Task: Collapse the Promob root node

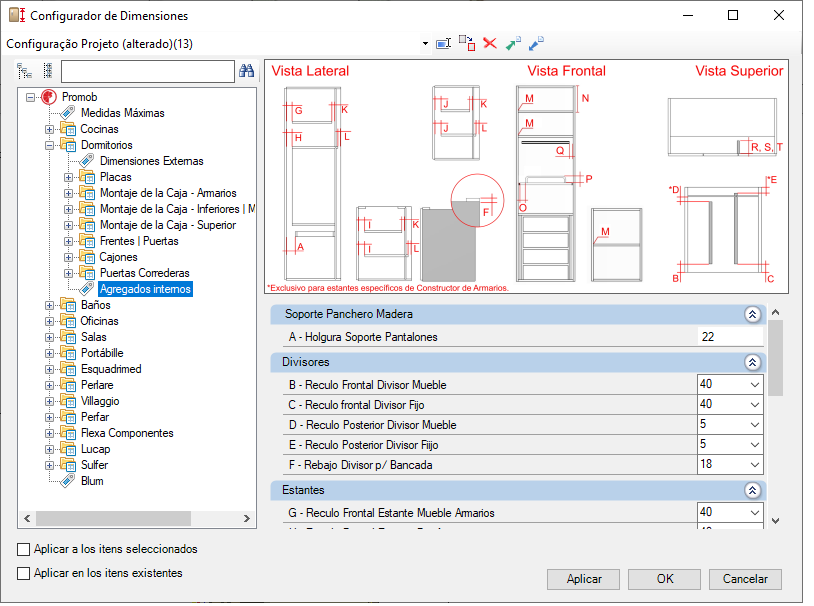Action: point(31,97)
